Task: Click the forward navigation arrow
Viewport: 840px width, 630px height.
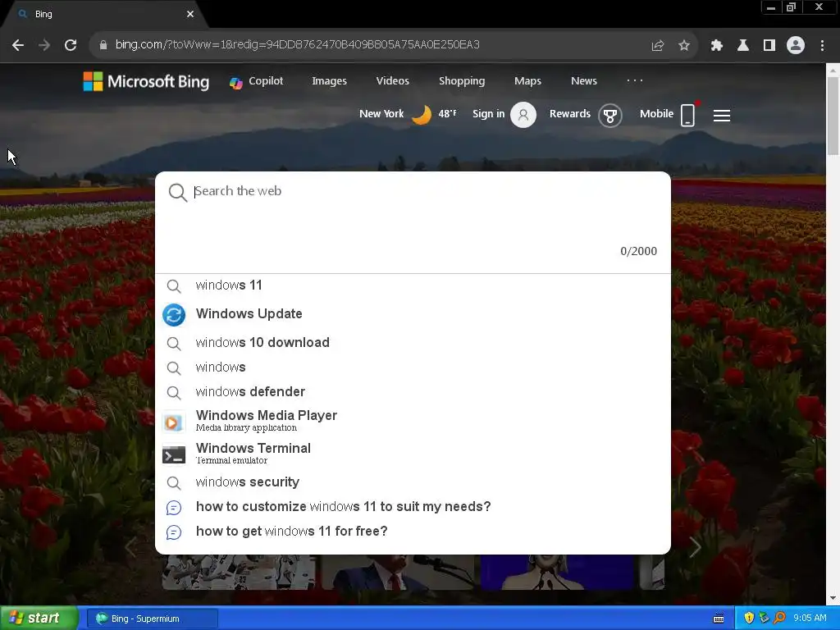Action: coord(44,45)
